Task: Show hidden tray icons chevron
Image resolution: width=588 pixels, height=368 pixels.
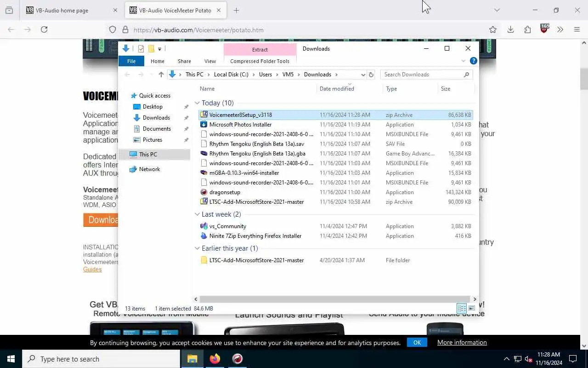Action: (507, 359)
